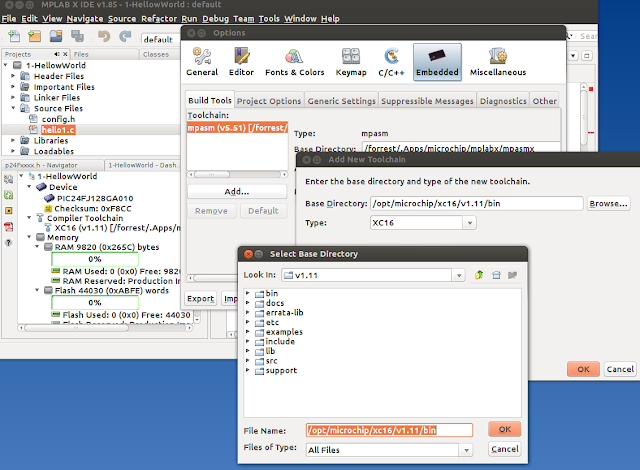Viewport: 640px width, 470px height.
Task: Collapse the Source Files folder
Action: (x=13, y=108)
